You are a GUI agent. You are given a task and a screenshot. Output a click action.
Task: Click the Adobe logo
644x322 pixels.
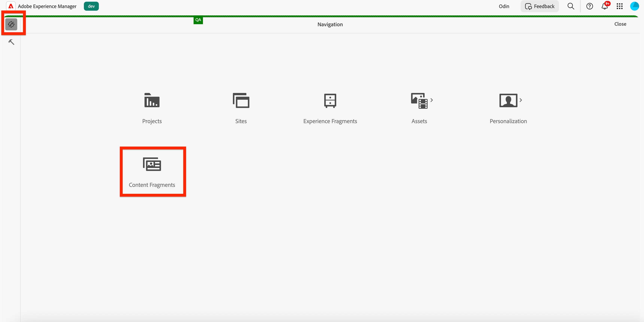11,6
